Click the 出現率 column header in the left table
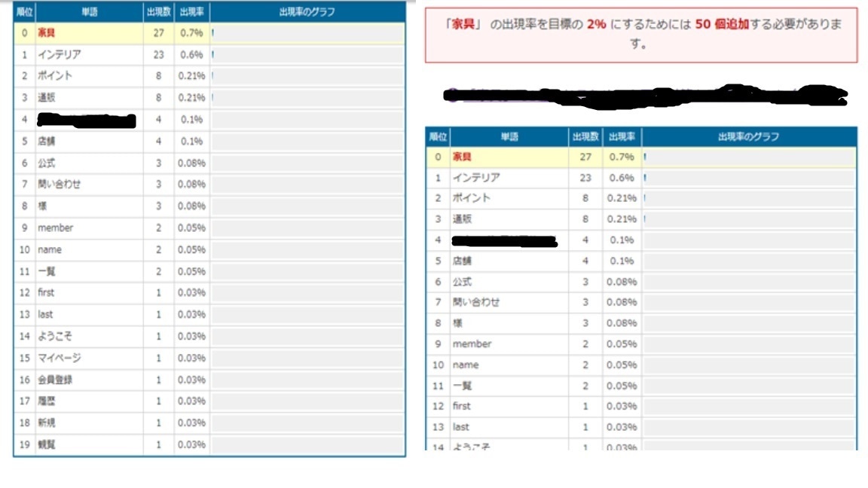 [x=191, y=11]
